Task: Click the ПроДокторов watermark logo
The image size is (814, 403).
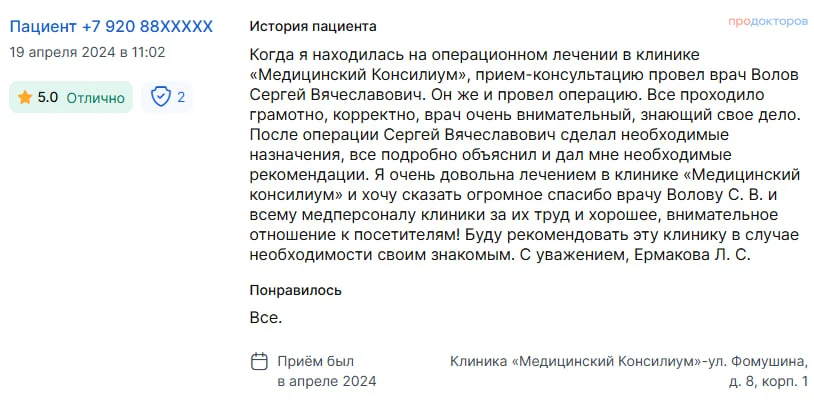Action: pos(768,22)
